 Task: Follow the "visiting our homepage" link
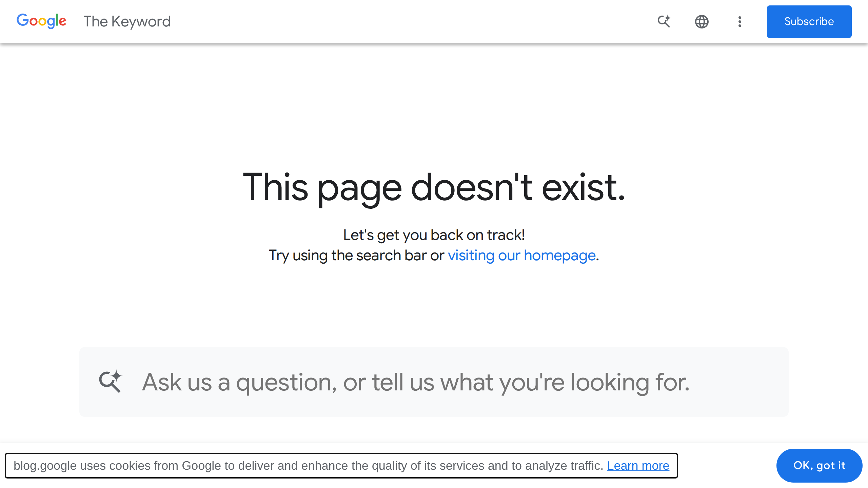pyautogui.click(x=521, y=256)
